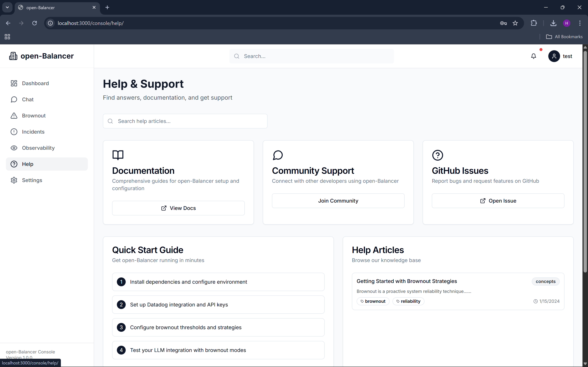Open the browser extensions puzzle icon

(534, 23)
